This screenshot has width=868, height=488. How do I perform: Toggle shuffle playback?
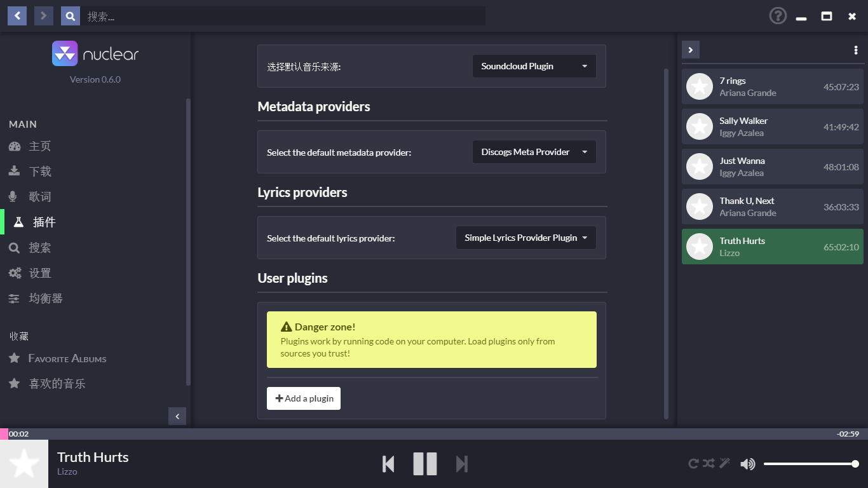[x=709, y=464]
